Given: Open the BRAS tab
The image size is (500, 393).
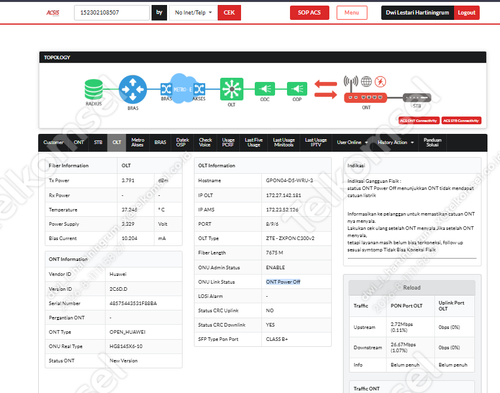Looking at the screenshot, I should (x=160, y=142).
